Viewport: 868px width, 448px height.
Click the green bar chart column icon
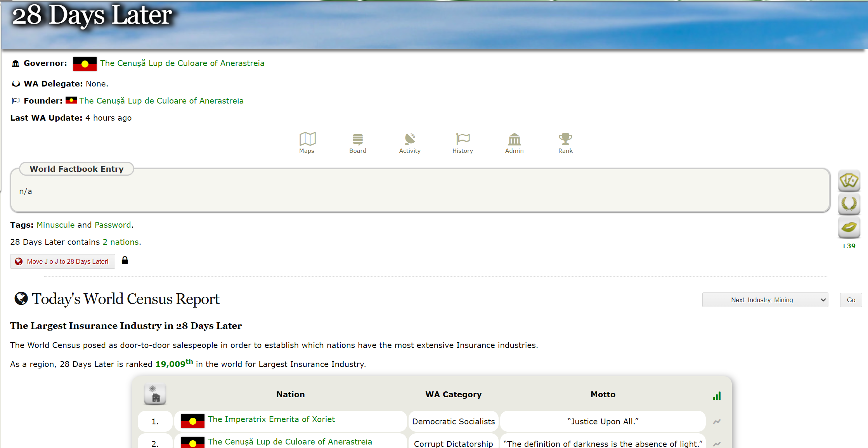717,396
